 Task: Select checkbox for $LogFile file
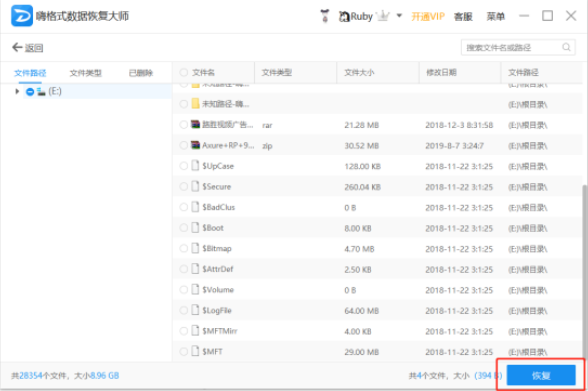coord(183,310)
